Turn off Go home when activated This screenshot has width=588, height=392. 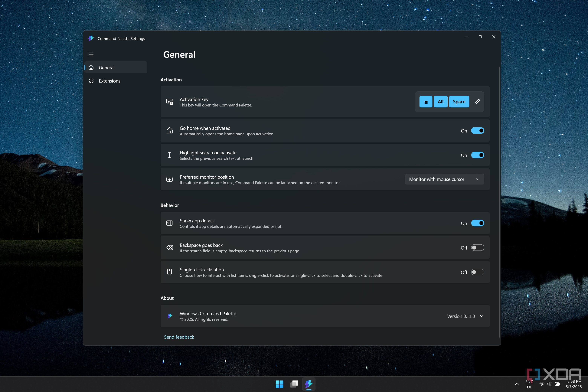(x=478, y=130)
